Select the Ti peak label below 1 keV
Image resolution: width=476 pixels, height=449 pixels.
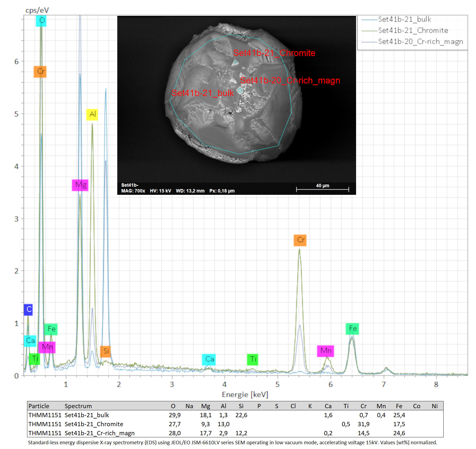pyautogui.click(x=34, y=359)
